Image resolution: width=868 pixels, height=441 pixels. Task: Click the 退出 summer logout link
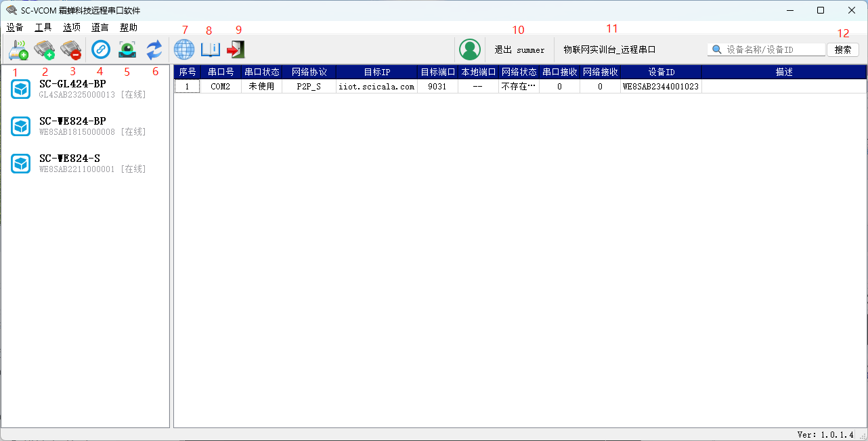coord(519,50)
